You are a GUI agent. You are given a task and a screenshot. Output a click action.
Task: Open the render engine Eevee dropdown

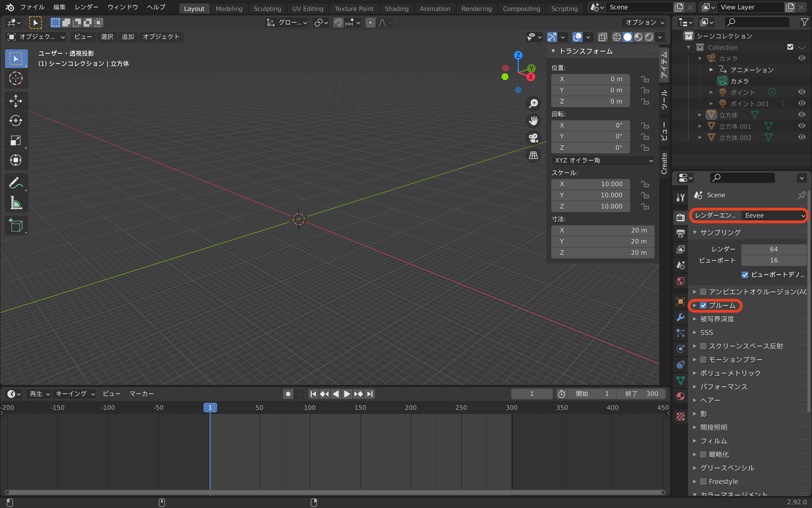773,215
